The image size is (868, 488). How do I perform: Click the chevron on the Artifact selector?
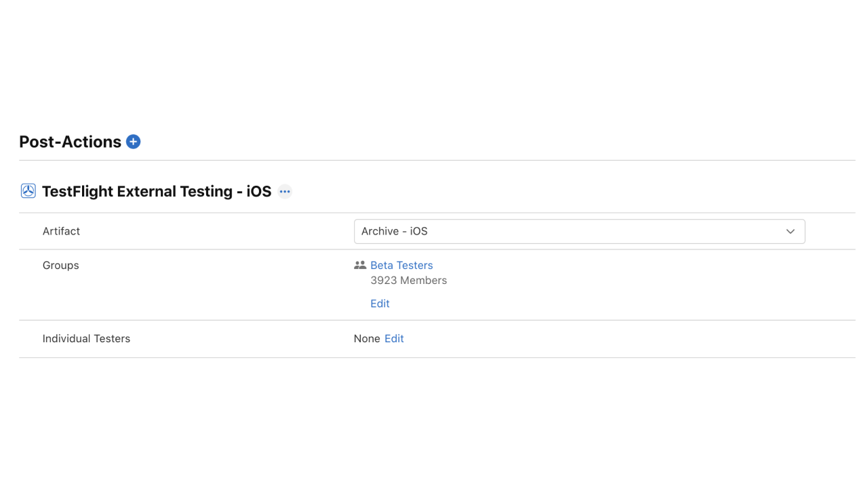coord(790,231)
